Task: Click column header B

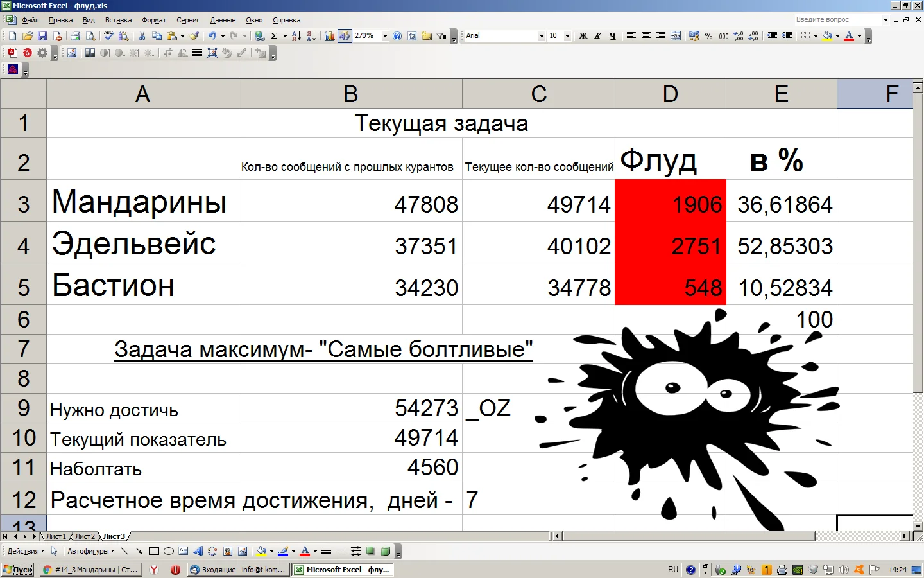Action: click(350, 94)
